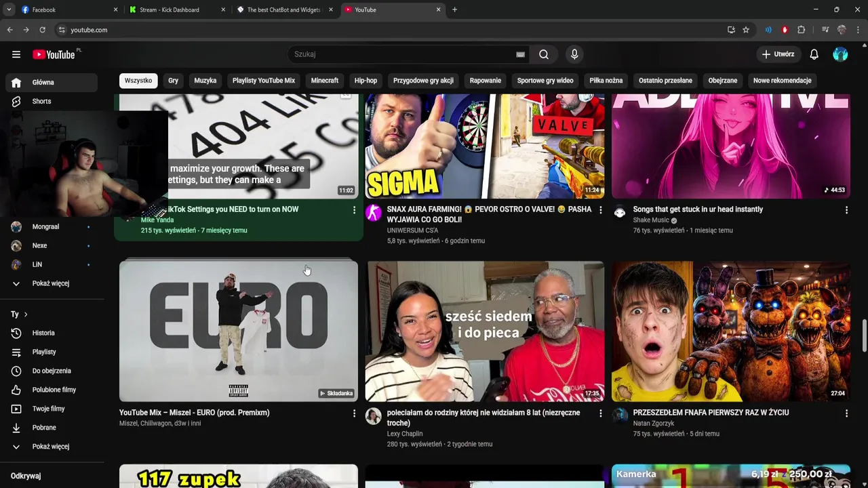Open UNIWERSUM CS'A channel avatar

[x=374, y=213]
